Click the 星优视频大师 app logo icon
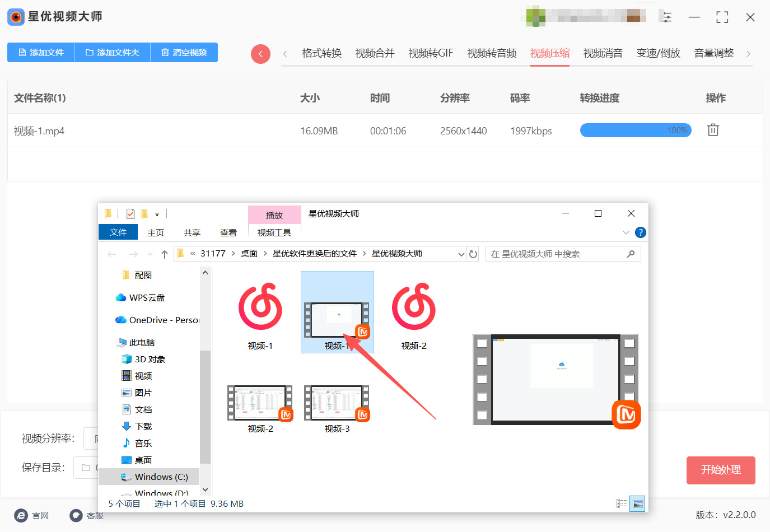The image size is (770, 532). [16, 17]
